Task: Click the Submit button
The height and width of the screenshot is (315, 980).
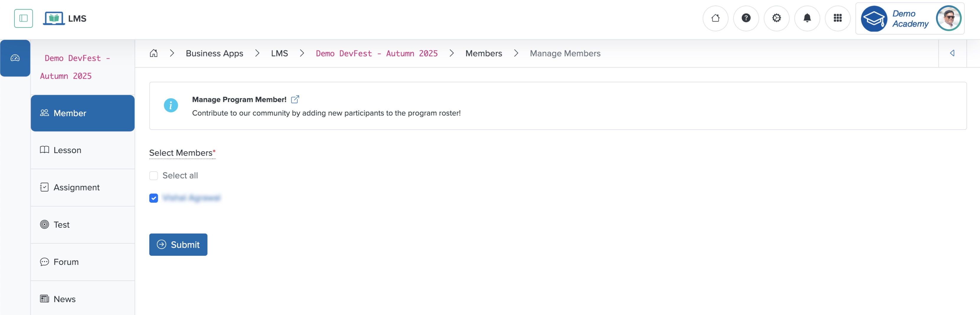Action: pos(178,244)
